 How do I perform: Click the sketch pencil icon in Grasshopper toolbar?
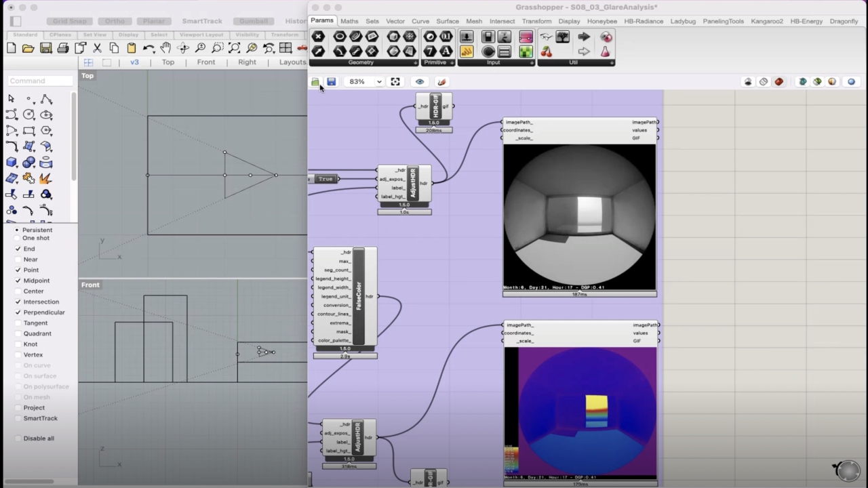click(441, 82)
